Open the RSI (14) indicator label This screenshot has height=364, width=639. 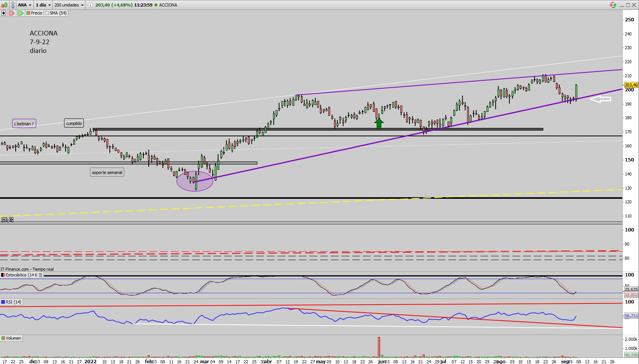[x=11, y=302]
